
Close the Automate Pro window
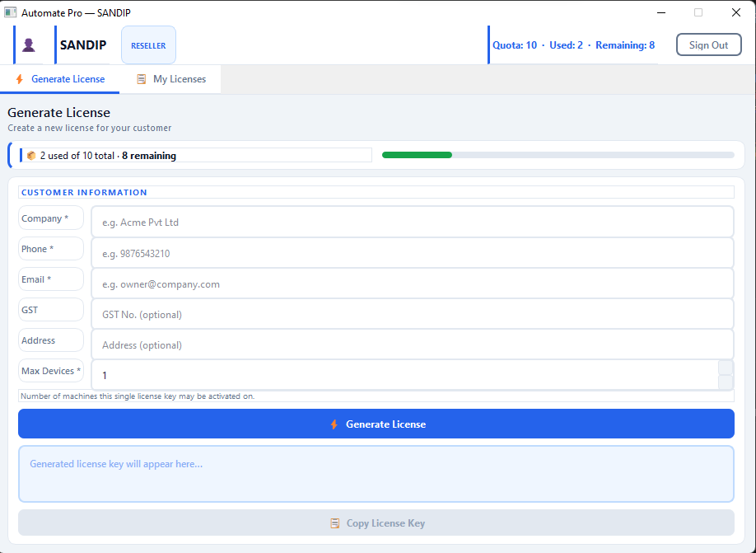[x=735, y=12]
